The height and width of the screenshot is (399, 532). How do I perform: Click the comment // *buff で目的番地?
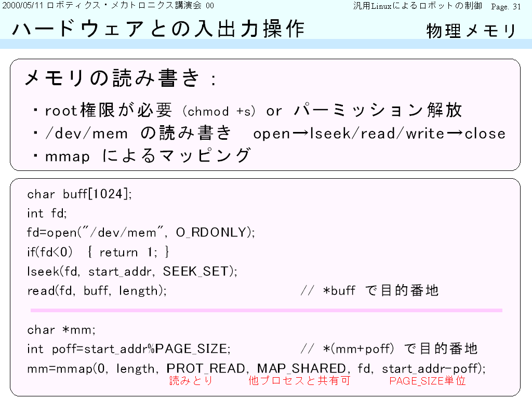[369, 290]
